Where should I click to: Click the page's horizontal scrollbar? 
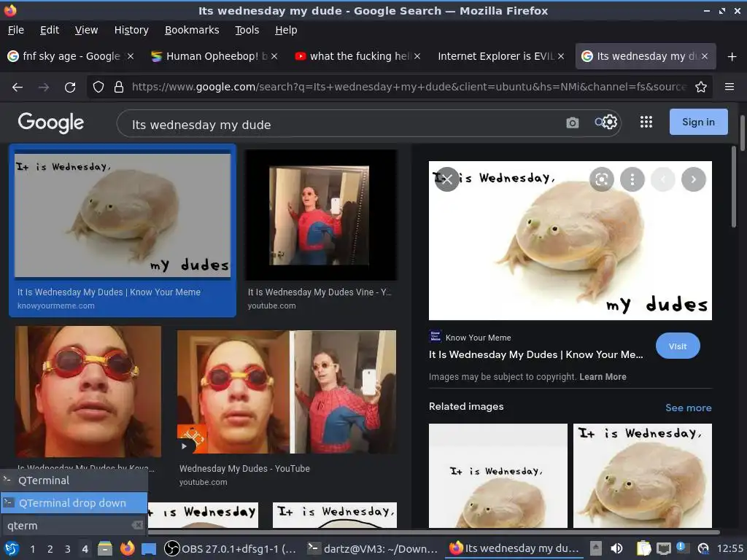433,532
